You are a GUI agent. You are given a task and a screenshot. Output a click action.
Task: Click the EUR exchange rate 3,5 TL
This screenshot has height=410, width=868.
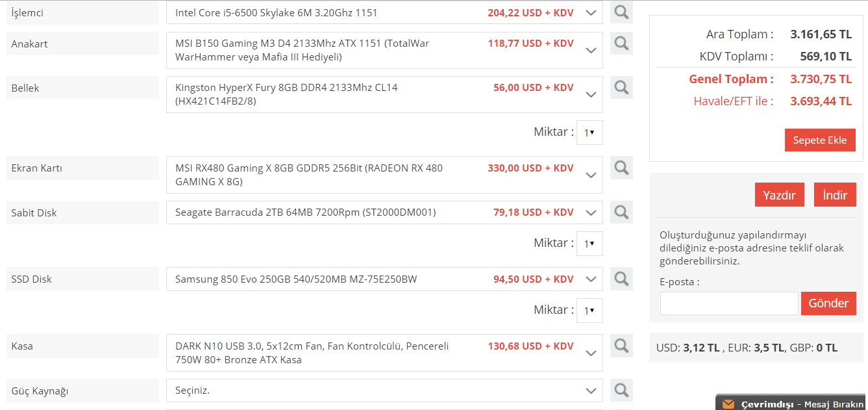tap(769, 348)
